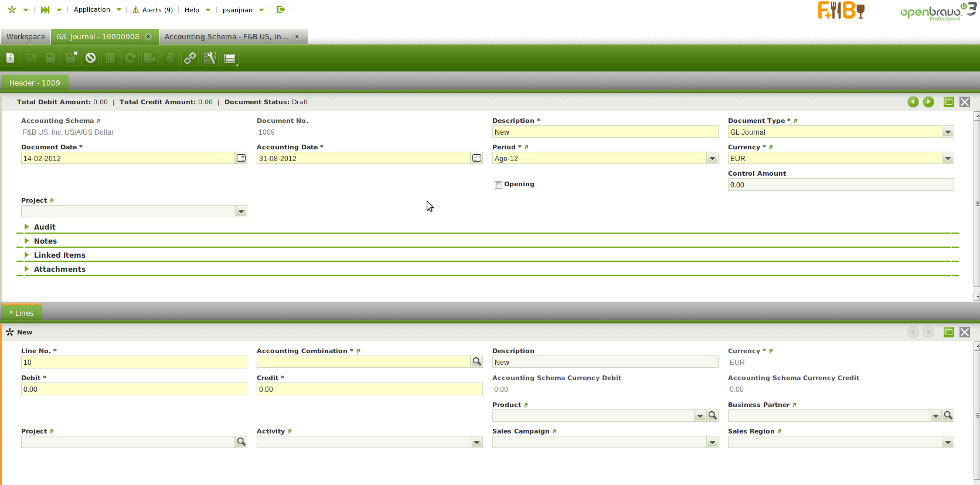Viewport: 980px width, 485px height.
Task: Open the Help menu
Action: (x=192, y=10)
